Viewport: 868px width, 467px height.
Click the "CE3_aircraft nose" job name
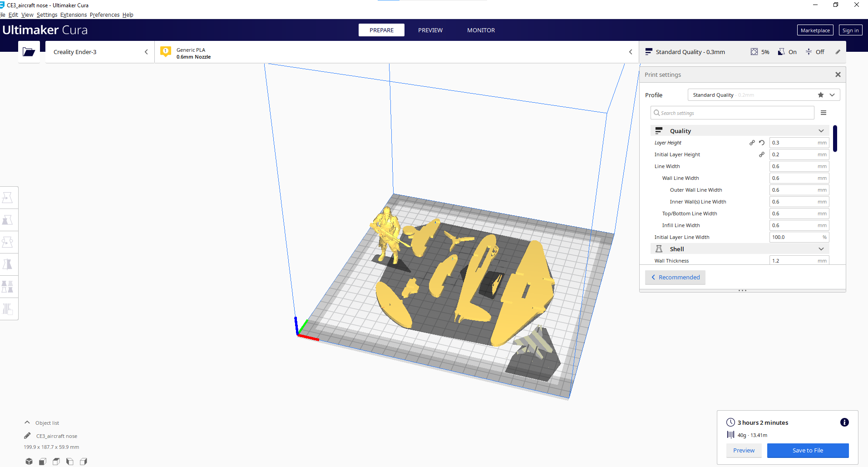click(x=57, y=436)
